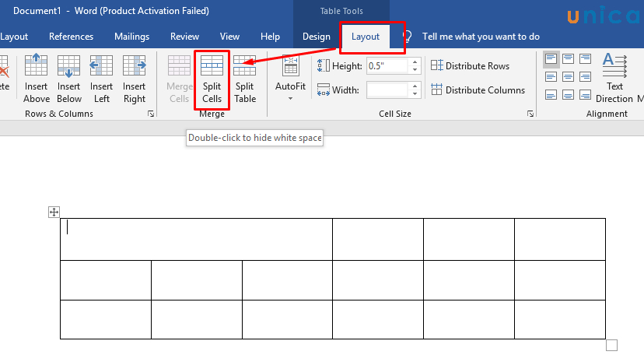This screenshot has height=362, width=644.
Task: Switch to the Table Tools Design tab
Action: pyautogui.click(x=316, y=37)
